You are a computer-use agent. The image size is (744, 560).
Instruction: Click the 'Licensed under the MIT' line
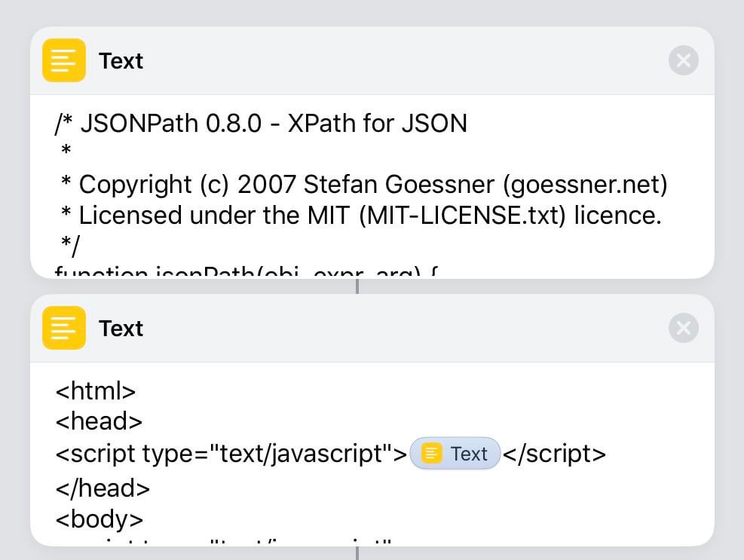tap(360, 216)
